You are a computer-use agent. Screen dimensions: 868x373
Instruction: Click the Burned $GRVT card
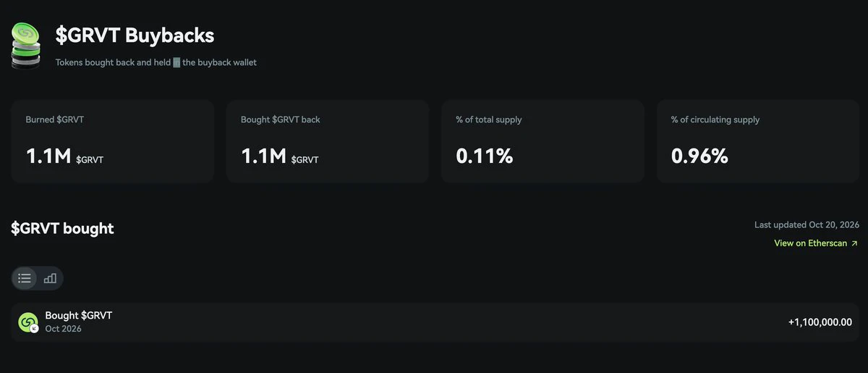pos(112,141)
